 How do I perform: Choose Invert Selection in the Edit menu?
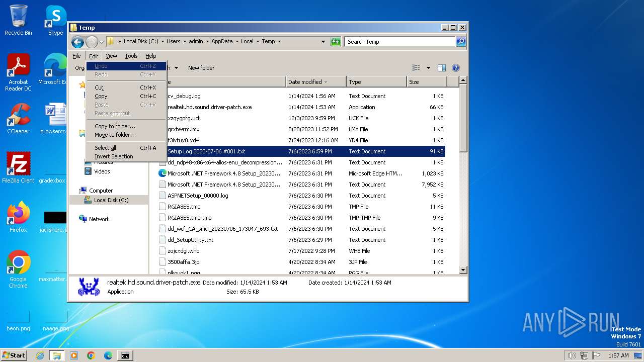pyautogui.click(x=126, y=156)
